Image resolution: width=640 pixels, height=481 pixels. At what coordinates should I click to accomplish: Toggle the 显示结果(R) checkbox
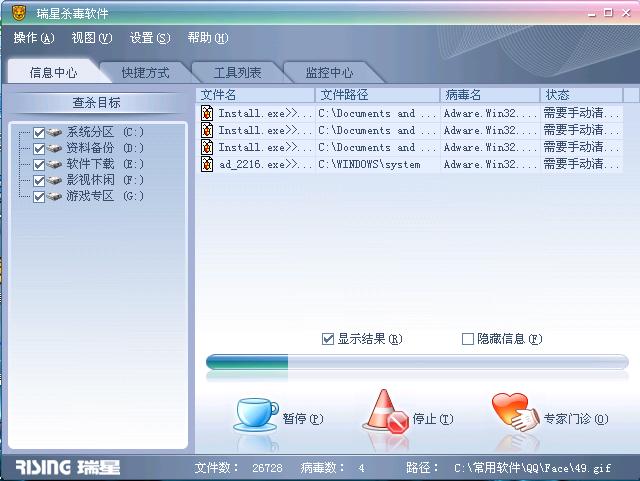328,339
